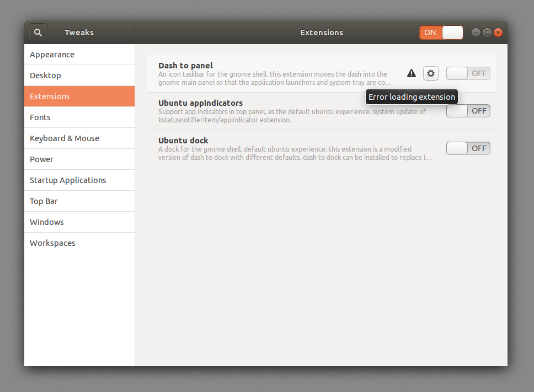
Task: Turn off the global Extensions switch
Action: (x=441, y=33)
